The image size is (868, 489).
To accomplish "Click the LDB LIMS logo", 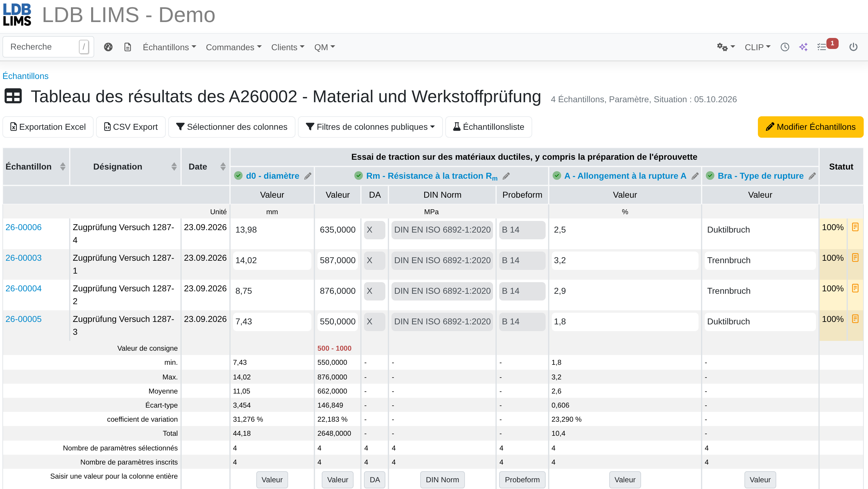I will coord(17,15).
